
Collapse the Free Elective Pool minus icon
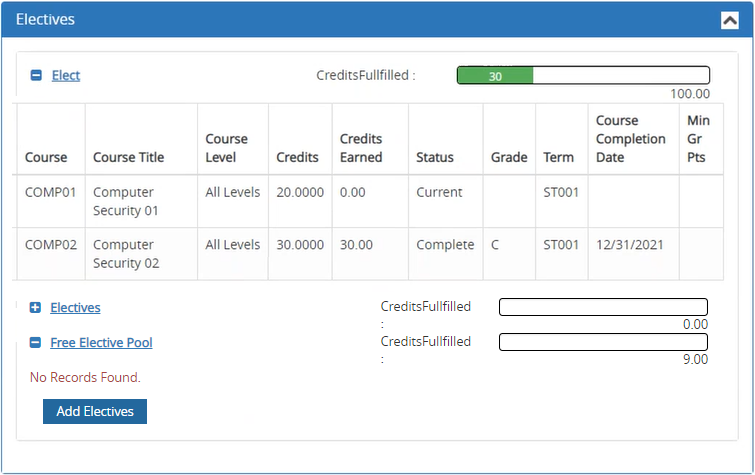pyautogui.click(x=36, y=343)
